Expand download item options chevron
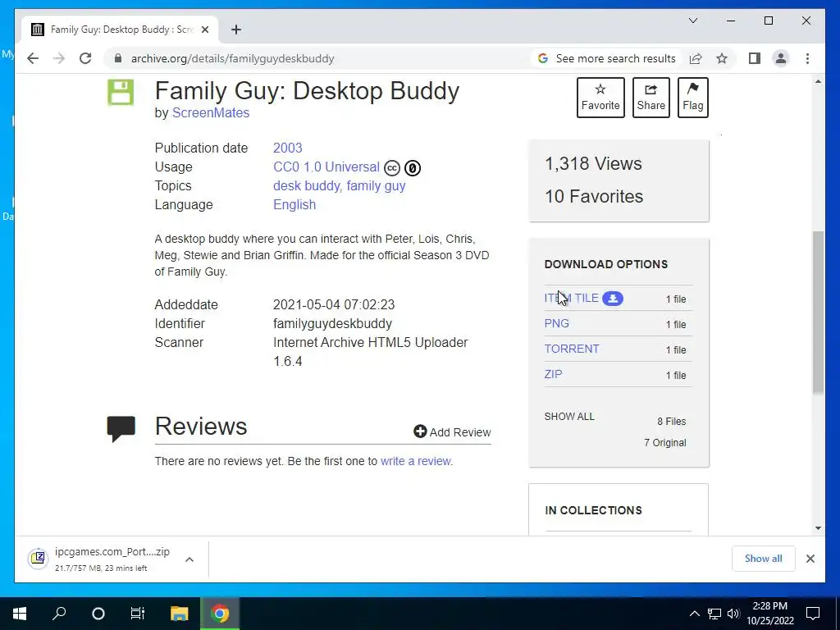This screenshot has width=840, height=630. tap(189, 559)
